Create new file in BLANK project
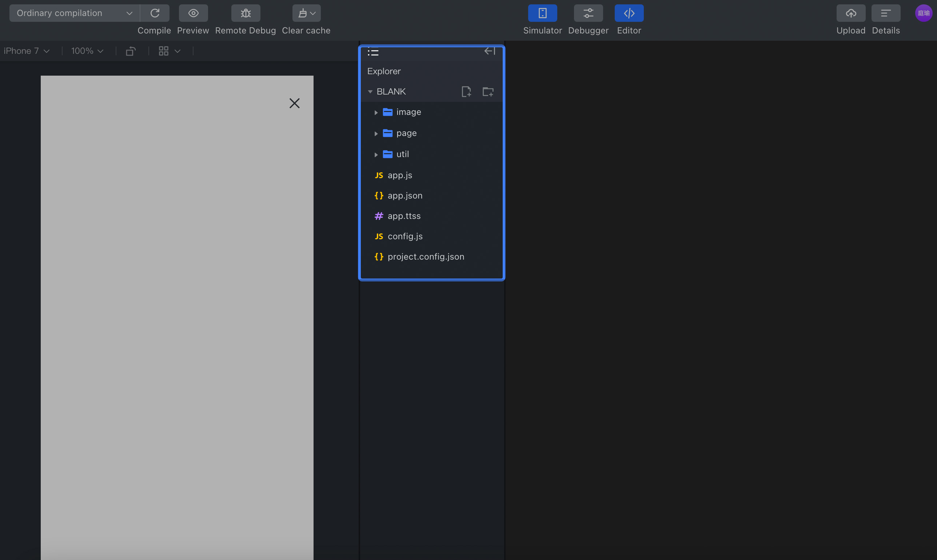Screen dimensions: 937x560 pos(466,92)
